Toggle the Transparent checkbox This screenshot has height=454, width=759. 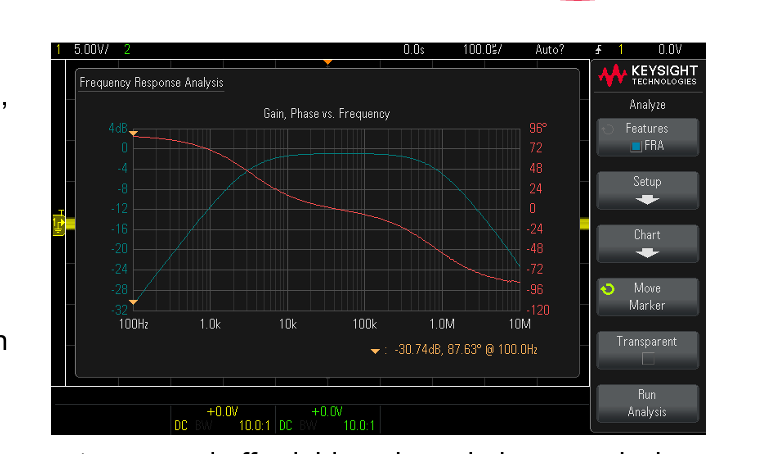point(648,359)
